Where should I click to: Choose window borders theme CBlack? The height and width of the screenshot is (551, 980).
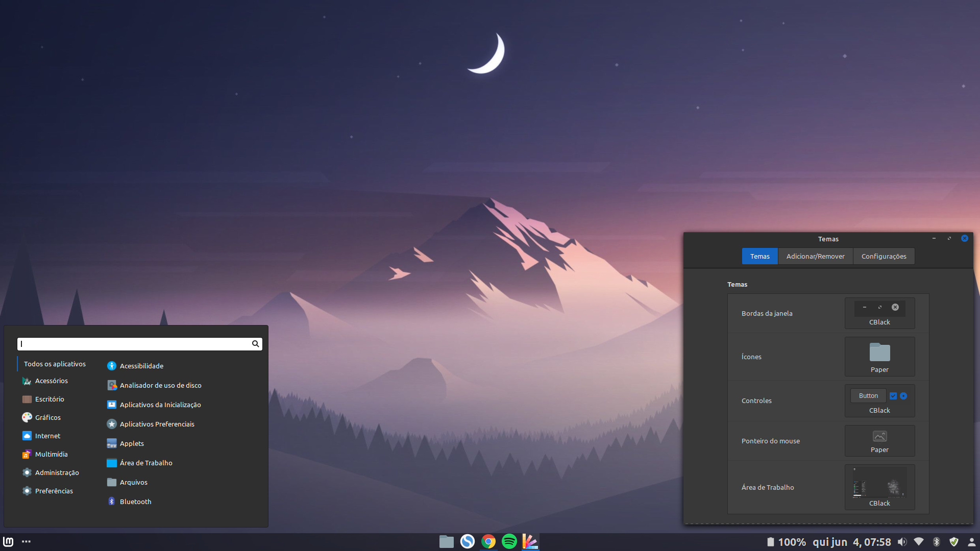[x=879, y=313]
